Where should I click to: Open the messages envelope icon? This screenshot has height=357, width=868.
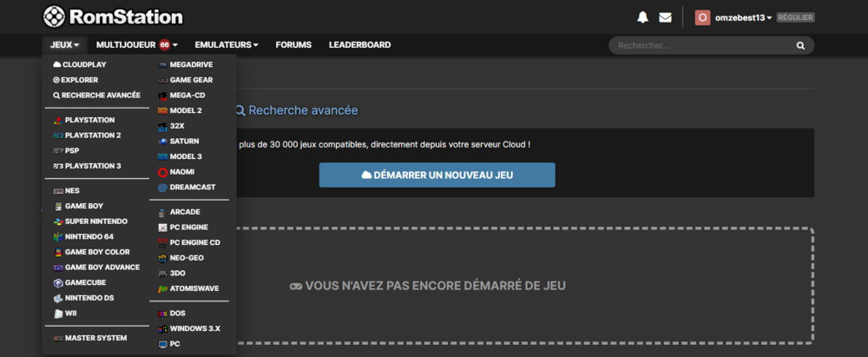[666, 17]
